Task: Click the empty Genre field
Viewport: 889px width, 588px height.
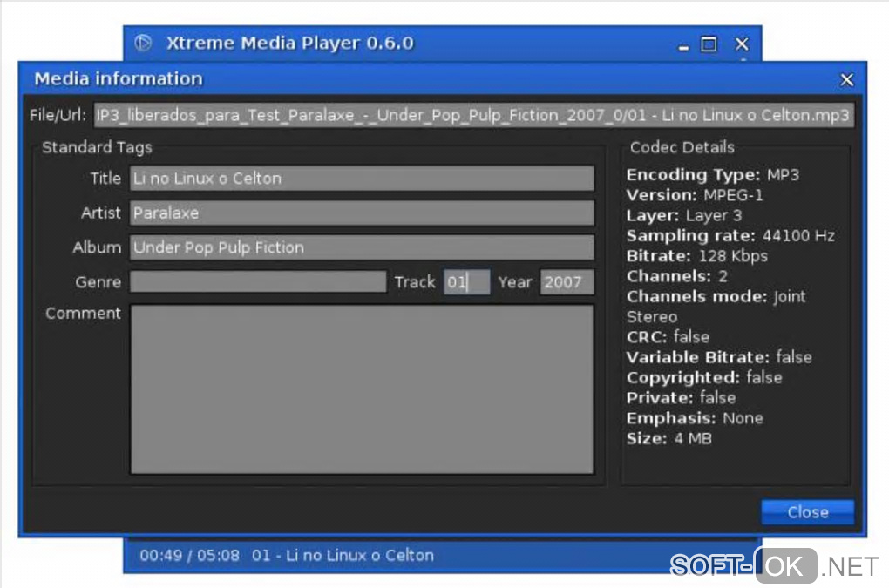Action: [x=258, y=281]
